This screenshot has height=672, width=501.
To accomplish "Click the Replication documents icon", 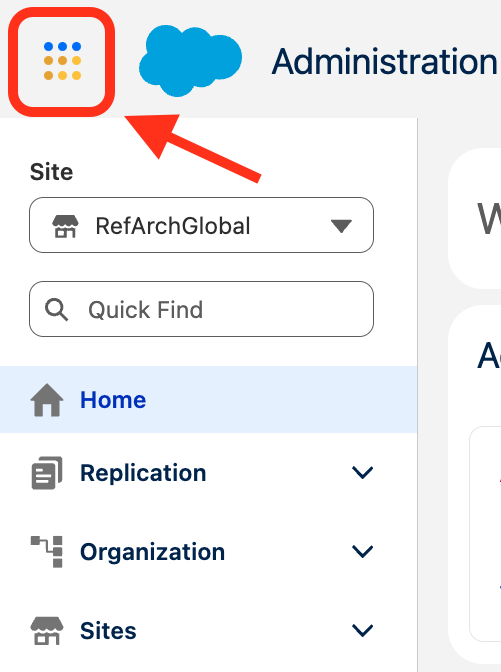I will click(x=47, y=473).
